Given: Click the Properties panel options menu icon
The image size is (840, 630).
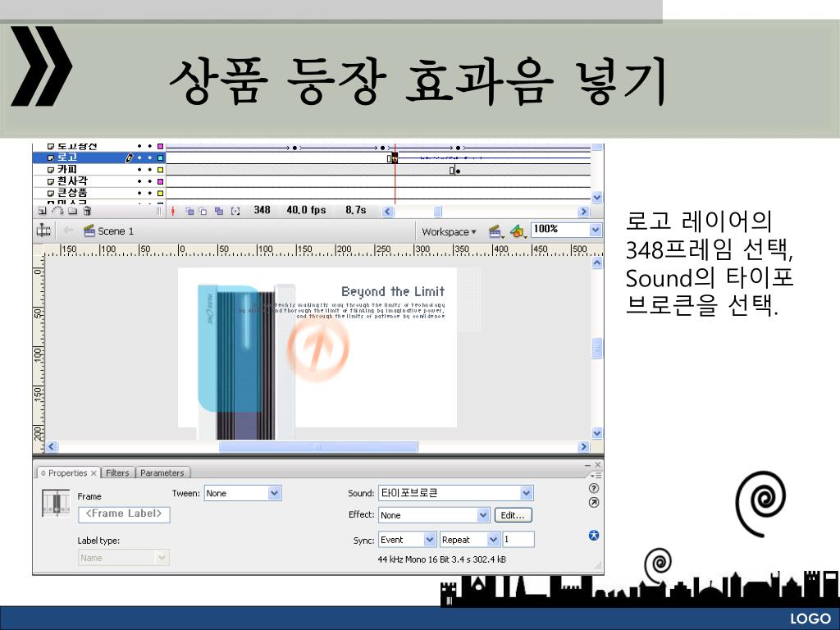Looking at the screenshot, I should coord(596,475).
